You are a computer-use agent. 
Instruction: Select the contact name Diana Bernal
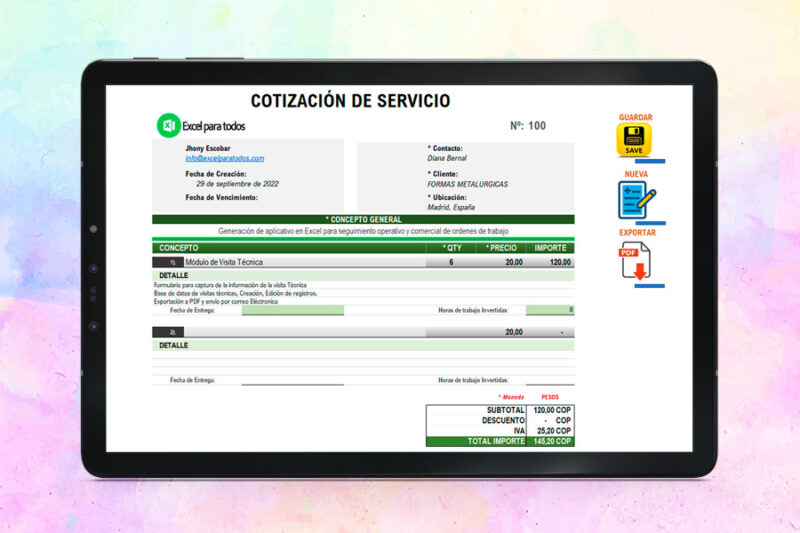(x=447, y=158)
